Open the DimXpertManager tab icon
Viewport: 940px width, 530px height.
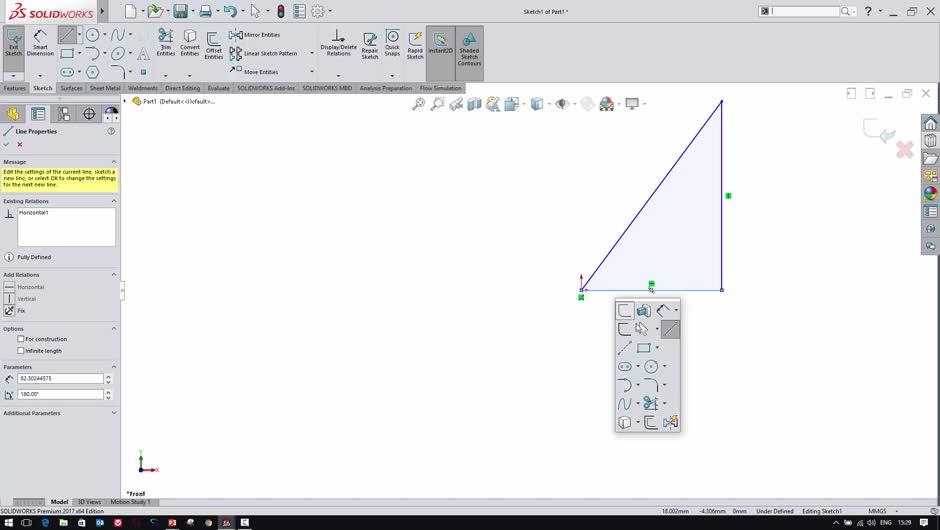[x=89, y=113]
